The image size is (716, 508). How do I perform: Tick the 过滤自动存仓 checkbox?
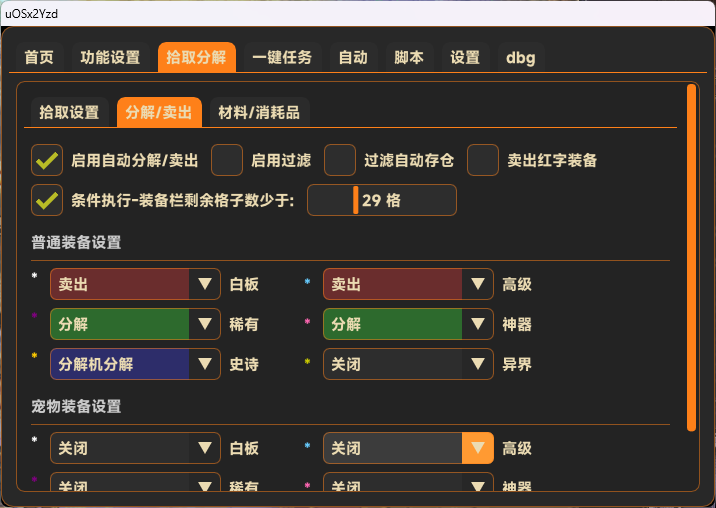coord(340,160)
